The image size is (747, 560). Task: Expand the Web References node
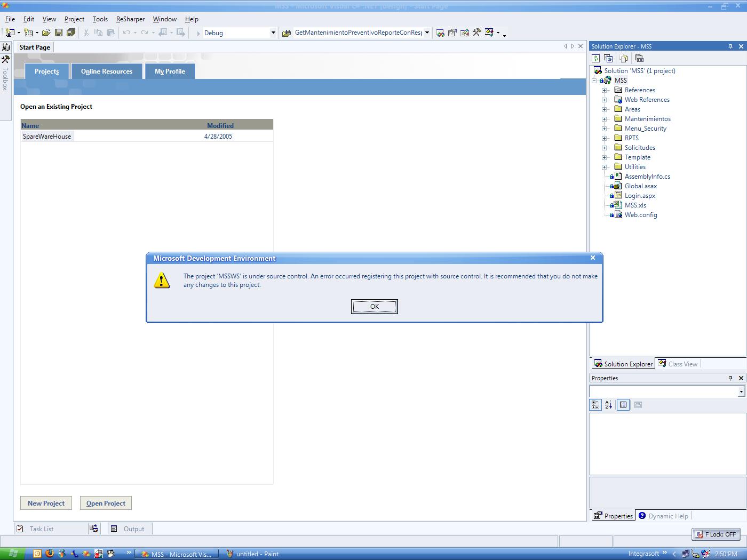605,100
